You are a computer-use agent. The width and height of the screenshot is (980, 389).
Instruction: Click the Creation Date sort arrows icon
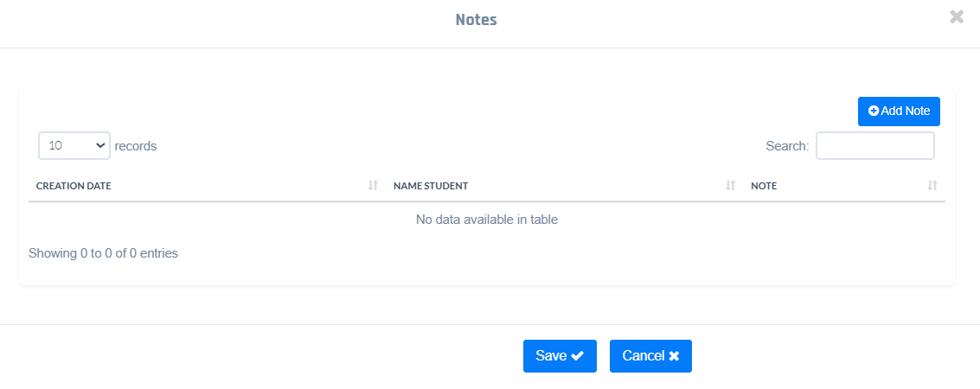point(373,186)
